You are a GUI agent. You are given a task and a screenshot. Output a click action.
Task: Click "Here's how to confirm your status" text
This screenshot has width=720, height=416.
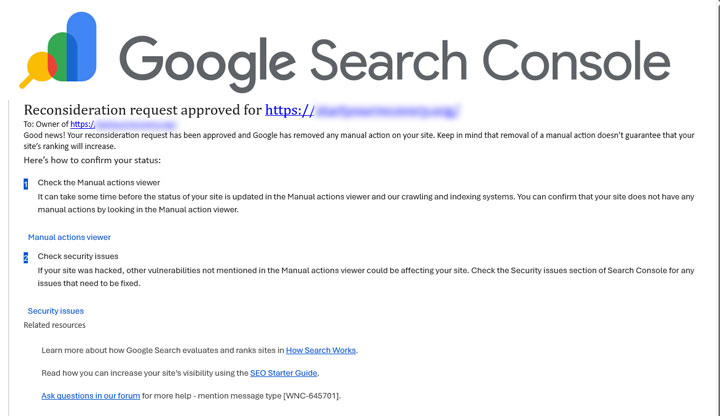point(92,160)
